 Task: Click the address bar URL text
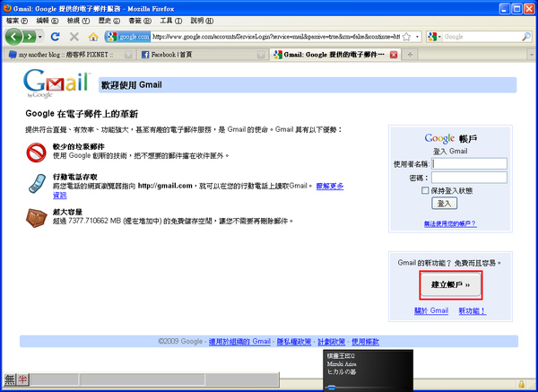pos(275,37)
